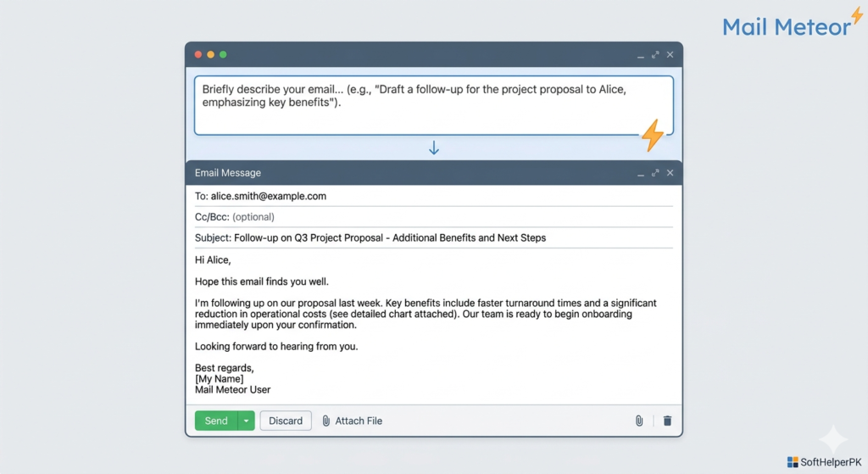Click 'Looking forward to hearing from you.'
This screenshot has width=868, height=474.
pos(276,347)
